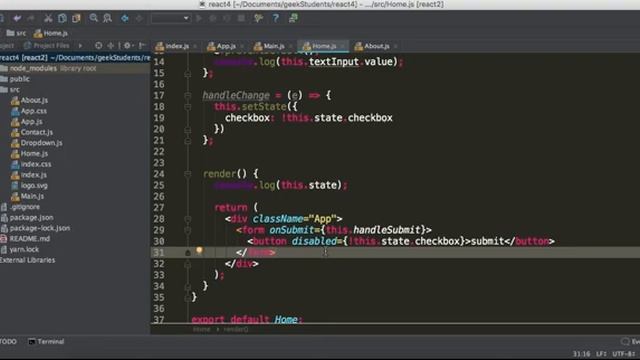
Task: Click the Collapse All icon in project panel
Action: (x=111, y=46)
